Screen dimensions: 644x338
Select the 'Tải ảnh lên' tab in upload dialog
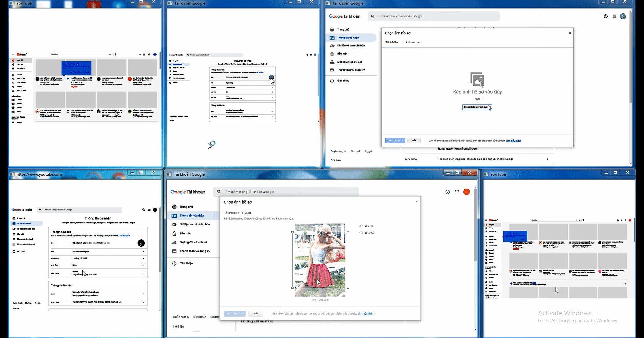coord(391,42)
